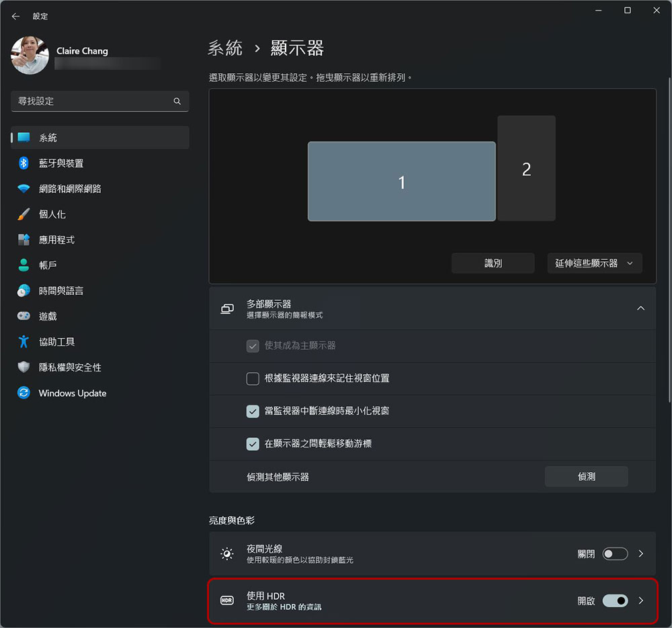The width and height of the screenshot is (672, 628).
Task: Click the 偵測 button
Action: pyautogui.click(x=586, y=476)
